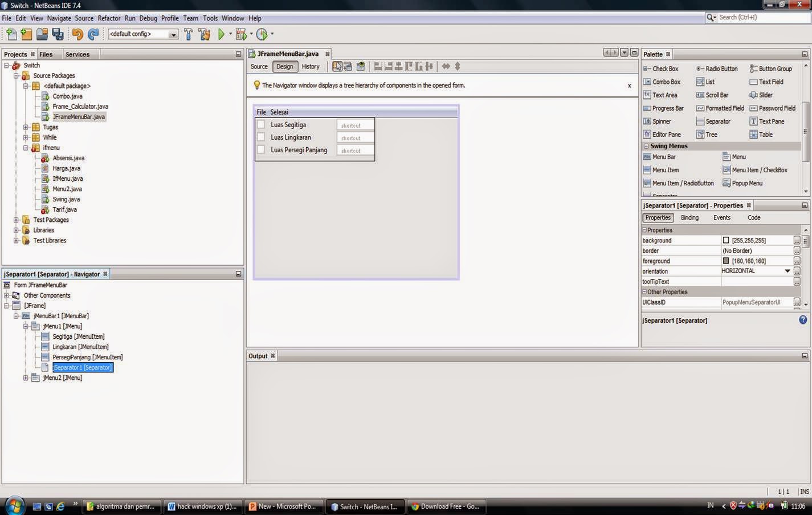Open the Tools menu
Image resolution: width=812 pixels, height=515 pixels.
coord(210,18)
